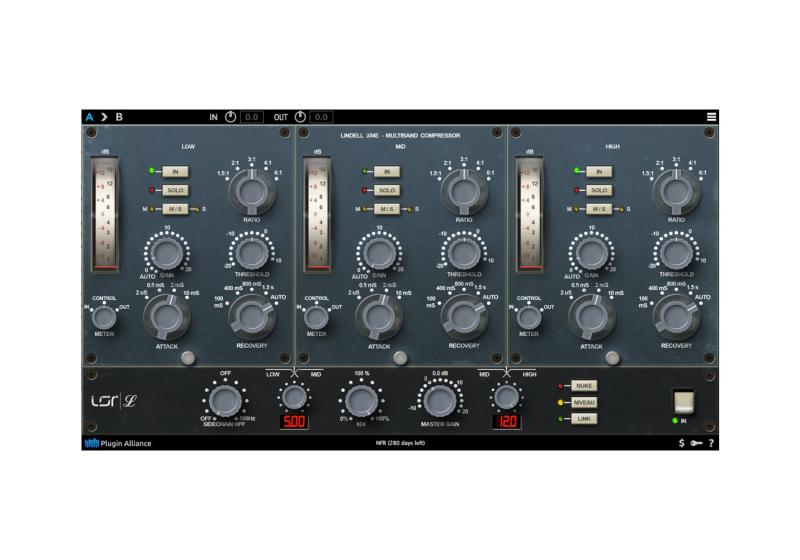The image size is (800, 560).
Task: Toggle the LOW band IN button
Action: click(x=175, y=171)
